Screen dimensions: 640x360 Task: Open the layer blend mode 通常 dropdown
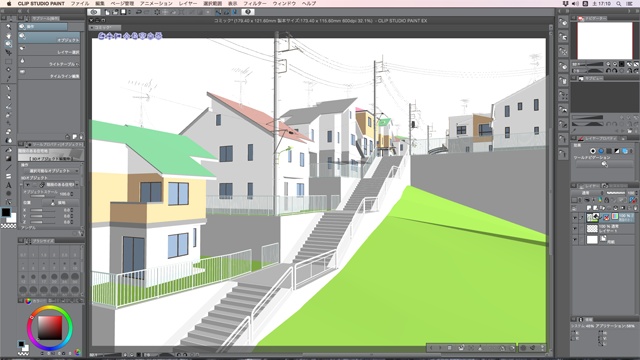coord(588,193)
